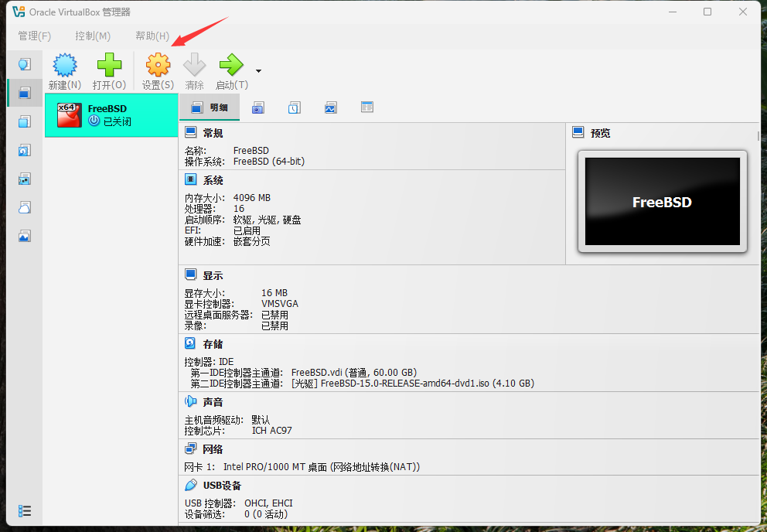Open the USB设备 section heading
This screenshot has width=767, height=532.
(x=222, y=486)
